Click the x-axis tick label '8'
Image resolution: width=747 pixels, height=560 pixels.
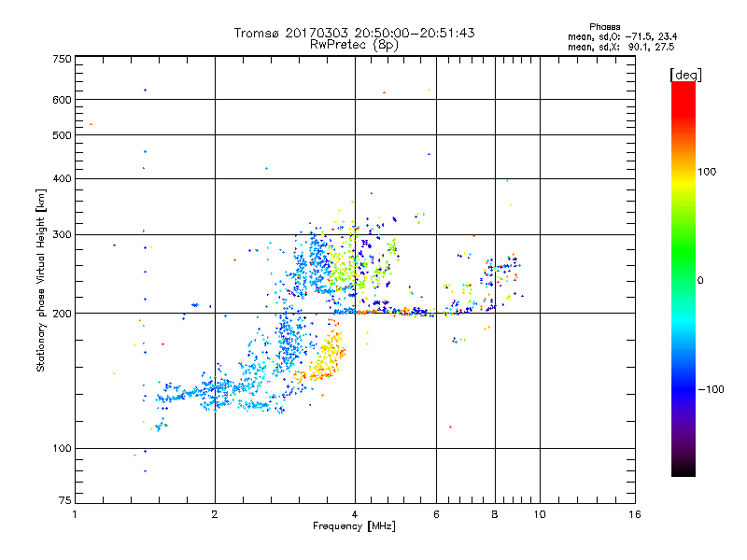tap(495, 514)
